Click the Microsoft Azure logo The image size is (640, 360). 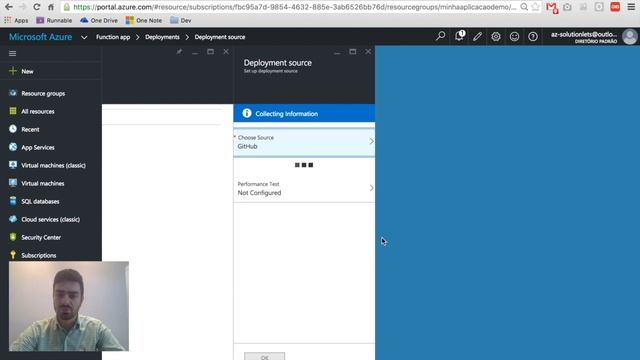(x=40, y=37)
